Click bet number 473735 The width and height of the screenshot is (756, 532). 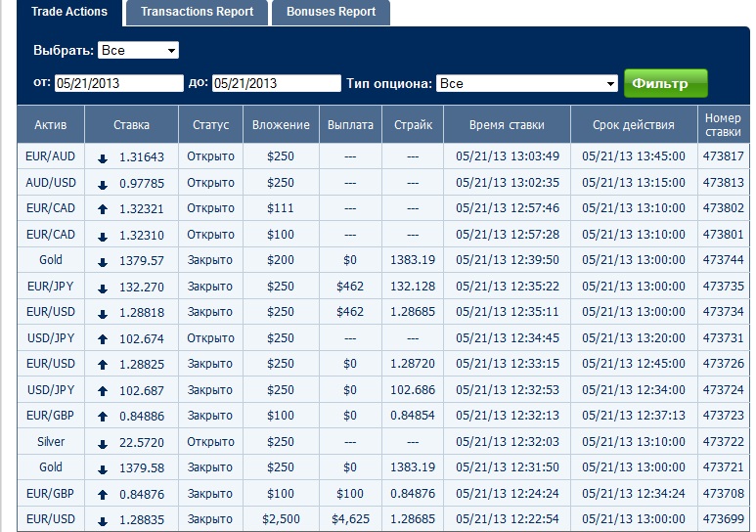pos(723,286)
